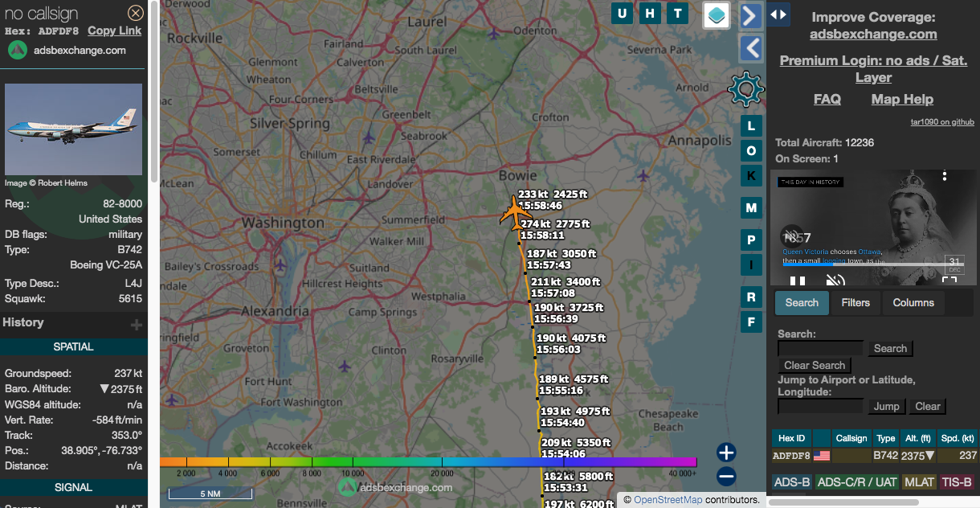Image resolution: width=980 pixels, height=508 pixels.
Task: Switch to the Columns tab
Action: click(913, 303)
